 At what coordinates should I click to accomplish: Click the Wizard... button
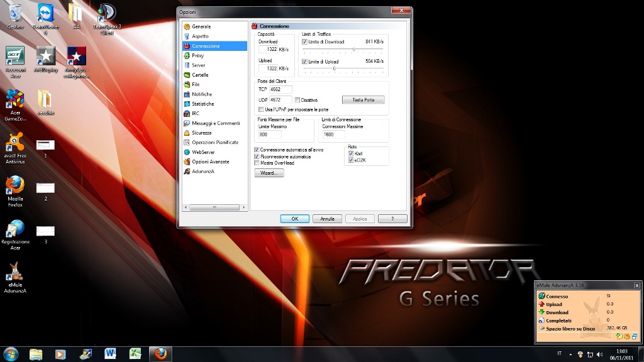coord(269,173)
